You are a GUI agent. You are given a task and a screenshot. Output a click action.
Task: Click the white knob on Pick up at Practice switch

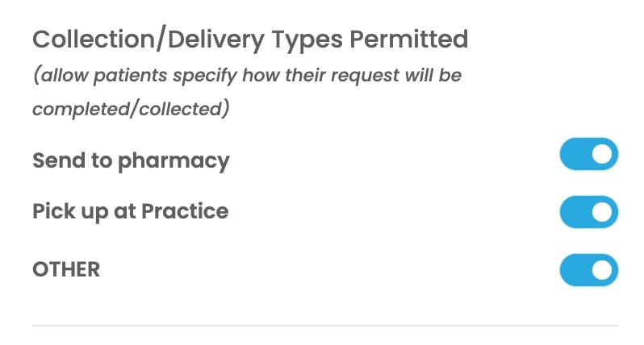[x=601, y=212]
